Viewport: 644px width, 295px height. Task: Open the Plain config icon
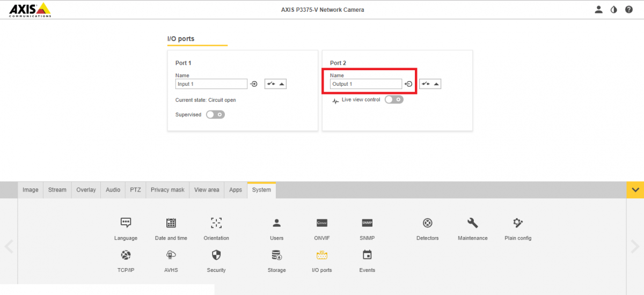[x=518, y=223]
